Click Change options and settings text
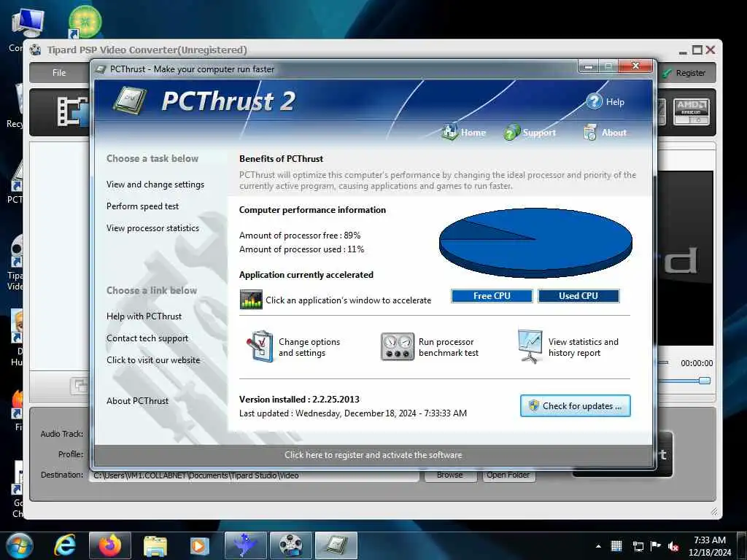This screenshot has height=560, width=747. (309, 347)
